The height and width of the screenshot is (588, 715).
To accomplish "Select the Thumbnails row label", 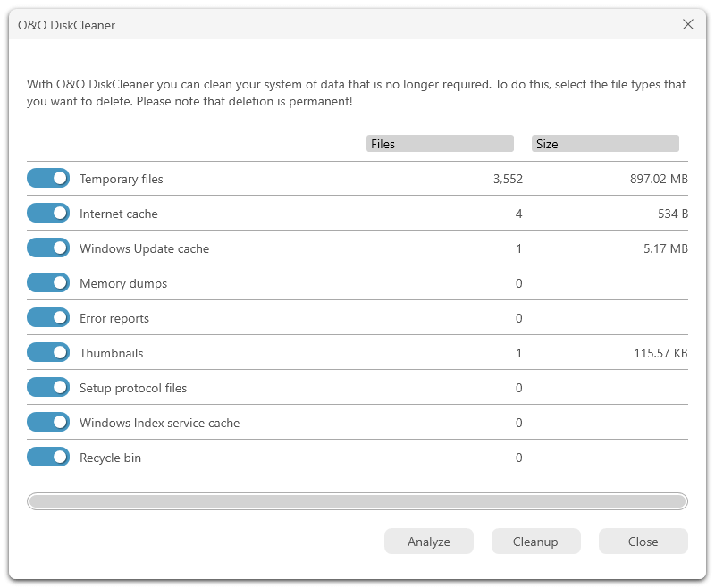I will [x=111, y=353].
